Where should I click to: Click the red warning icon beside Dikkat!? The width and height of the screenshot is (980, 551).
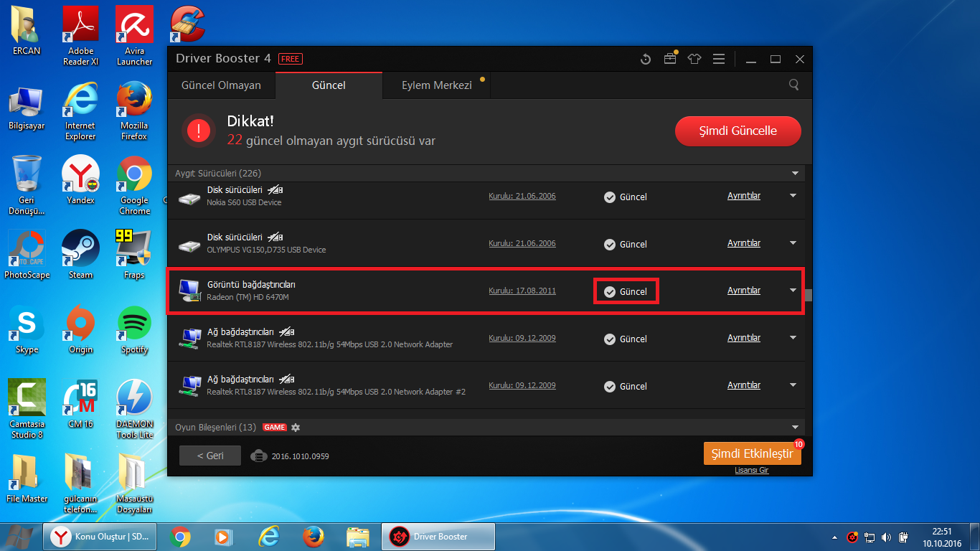[199, 131]
